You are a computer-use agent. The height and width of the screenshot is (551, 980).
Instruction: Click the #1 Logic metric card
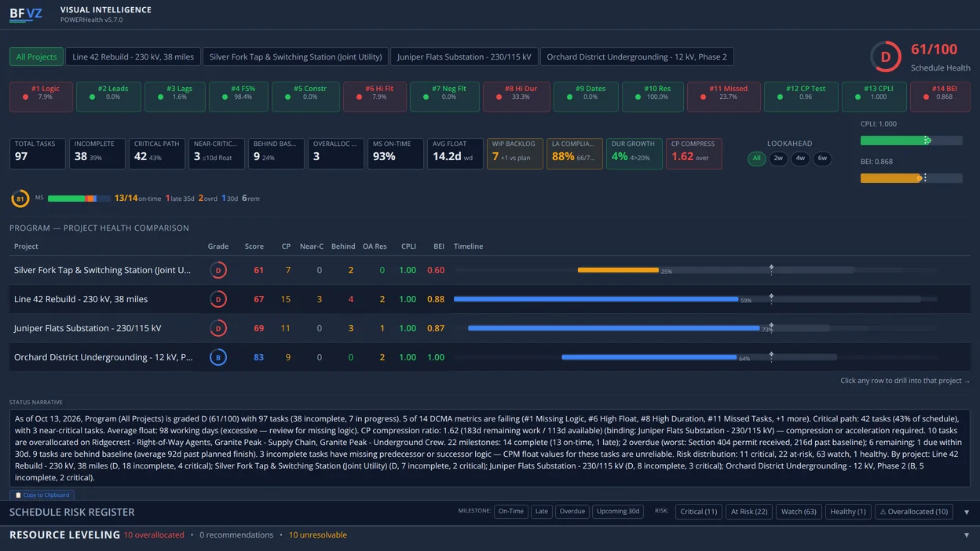(39, 97)
